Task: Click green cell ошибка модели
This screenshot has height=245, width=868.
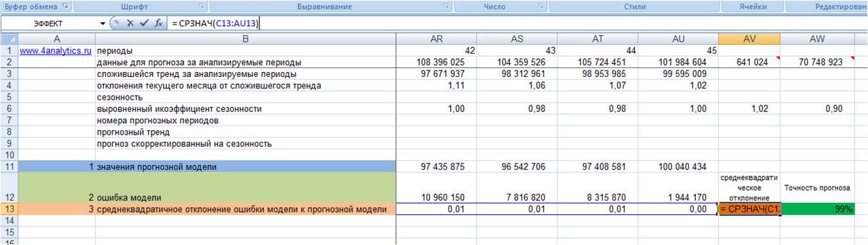Action: coord(245,188)
